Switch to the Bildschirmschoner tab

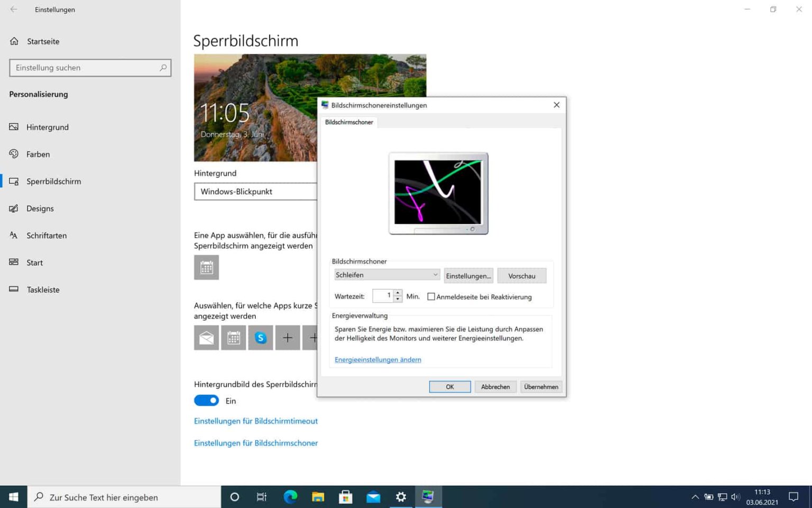(349, 122)
